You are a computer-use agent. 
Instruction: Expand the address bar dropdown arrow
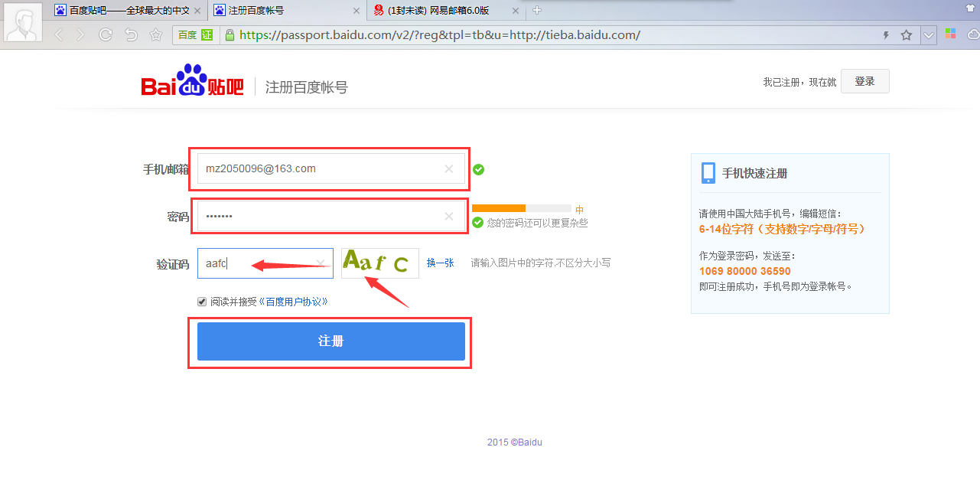(929, 35)
